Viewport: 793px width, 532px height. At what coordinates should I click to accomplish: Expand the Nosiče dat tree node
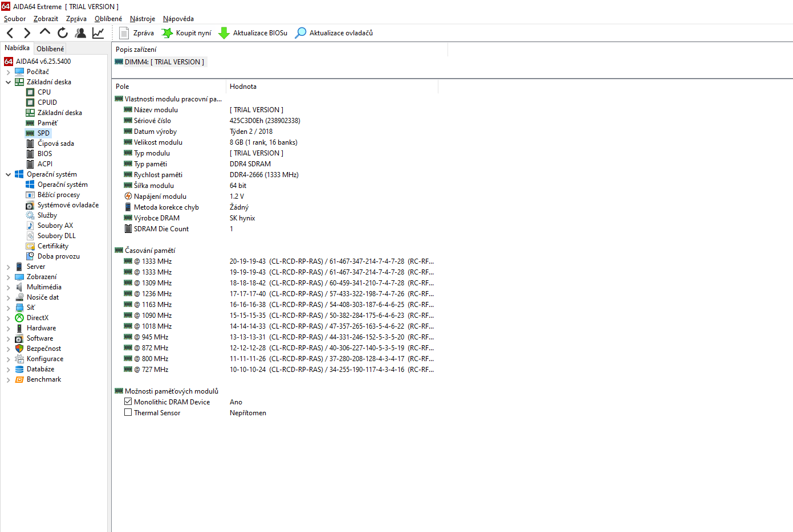[8, 297]
